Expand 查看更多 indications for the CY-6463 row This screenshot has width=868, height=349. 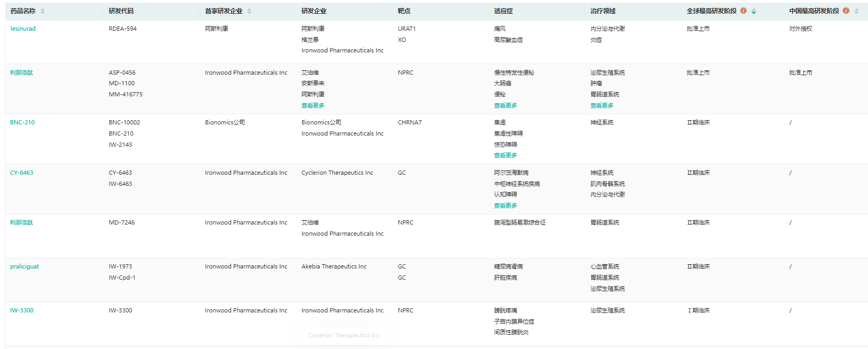pyautogui.click(x=506, y=205)
